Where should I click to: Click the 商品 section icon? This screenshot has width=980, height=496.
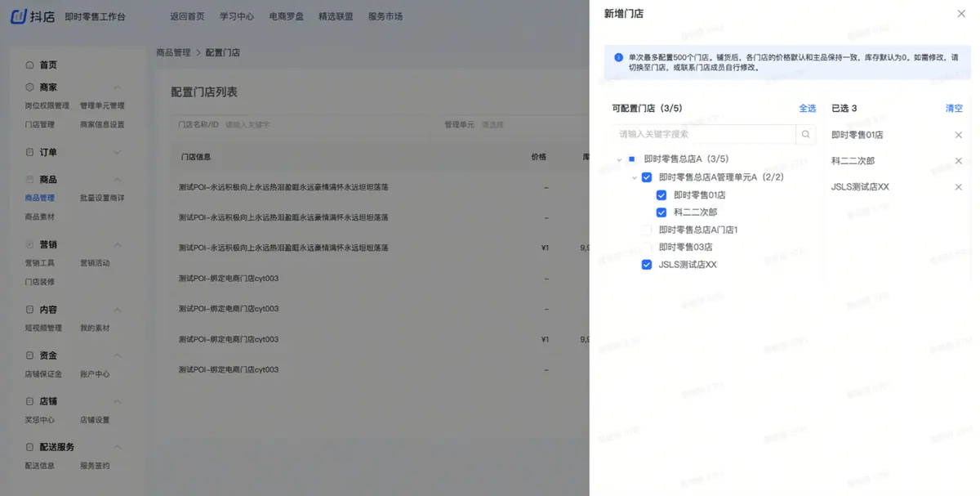30,179
